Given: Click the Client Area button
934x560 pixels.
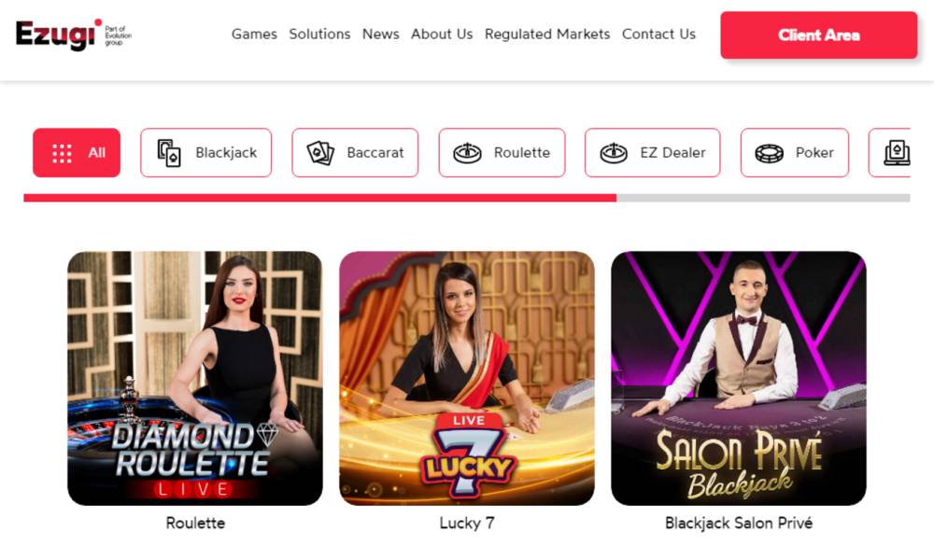Looking at the screenshot, I should coord(819,35).
